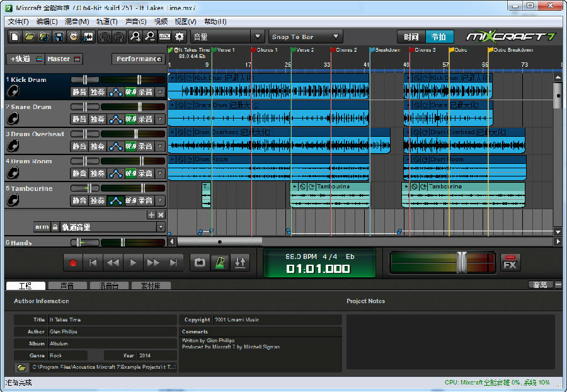Click the master FX button
567x392 pixels.
510,263
